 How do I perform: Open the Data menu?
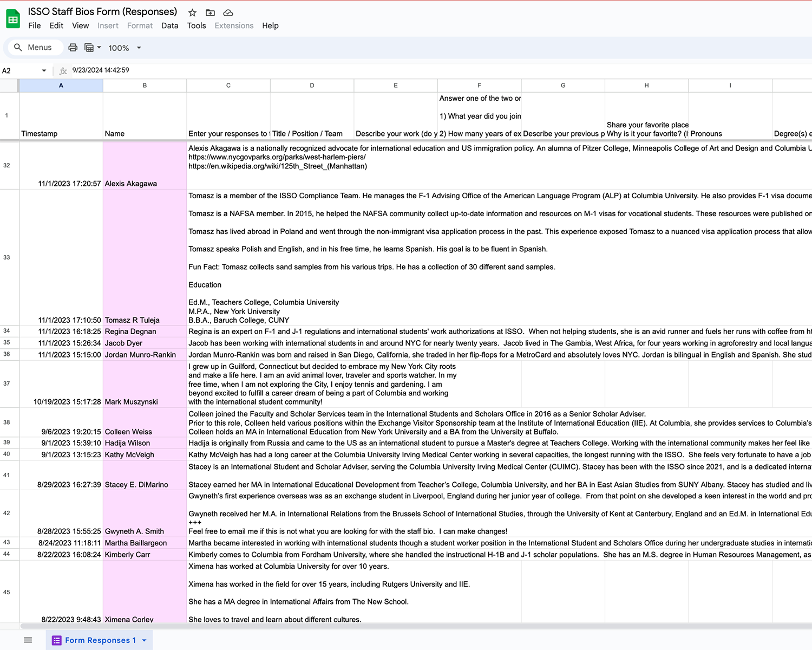pyautogui.click(x=170, y=25)
